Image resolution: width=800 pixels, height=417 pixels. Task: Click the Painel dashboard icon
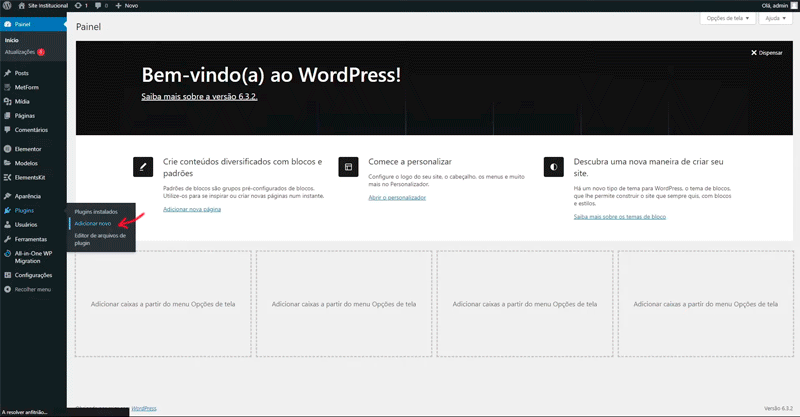8,24
